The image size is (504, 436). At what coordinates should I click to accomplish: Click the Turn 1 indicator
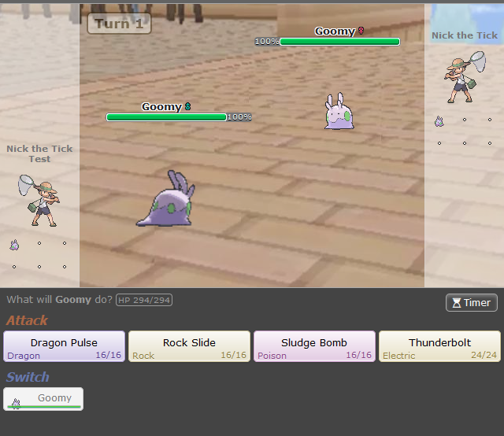pyautogui.click(x=119, y=24)
